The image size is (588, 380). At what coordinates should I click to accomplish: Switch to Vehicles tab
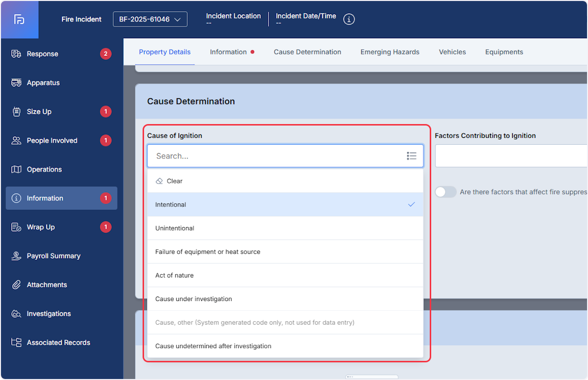[452, 52]
